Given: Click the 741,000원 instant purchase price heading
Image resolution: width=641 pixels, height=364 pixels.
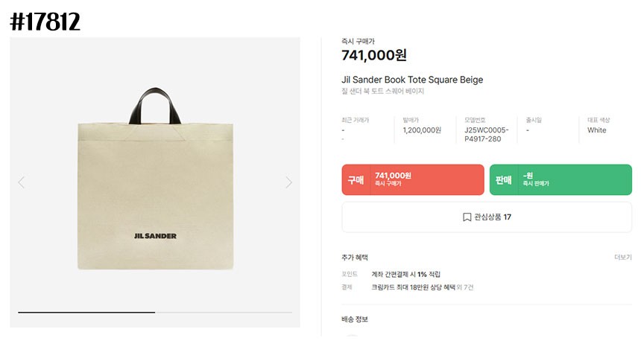Looking at the screenshot, I should click(x=374, y=55).
